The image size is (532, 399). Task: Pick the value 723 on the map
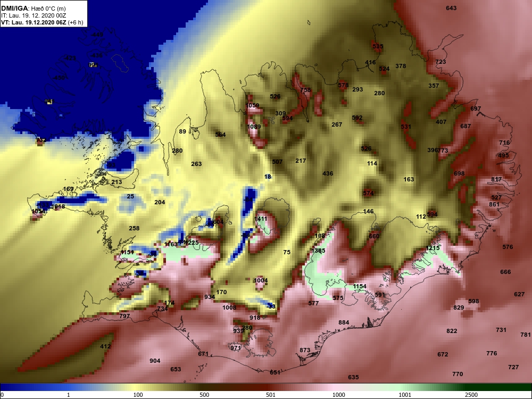tap(440, 62)
